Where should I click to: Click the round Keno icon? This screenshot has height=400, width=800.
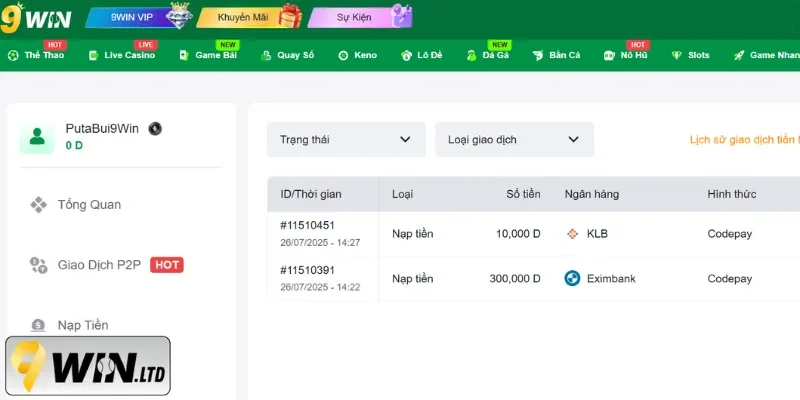tap(343, 56)
